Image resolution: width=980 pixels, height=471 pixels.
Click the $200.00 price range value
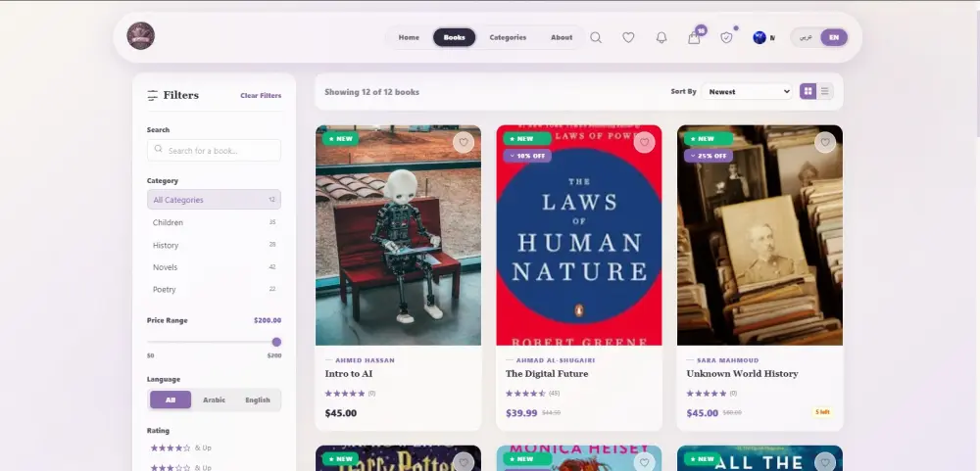coord(268,320)
